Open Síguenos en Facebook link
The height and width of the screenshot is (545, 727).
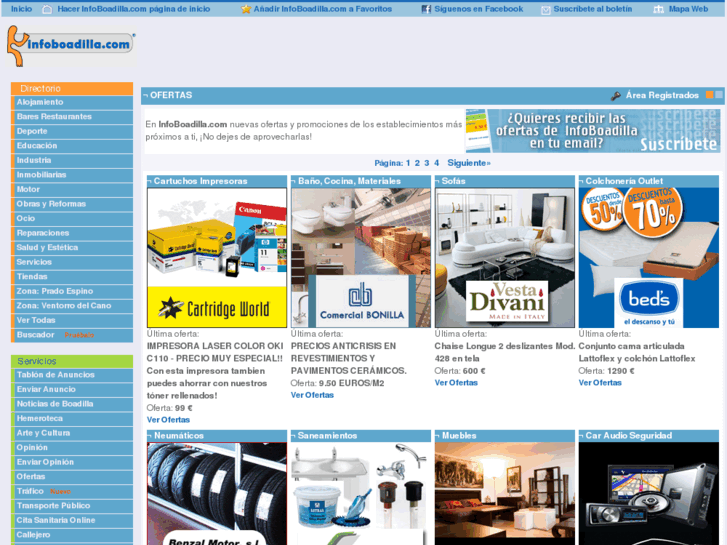pos(478,9)
